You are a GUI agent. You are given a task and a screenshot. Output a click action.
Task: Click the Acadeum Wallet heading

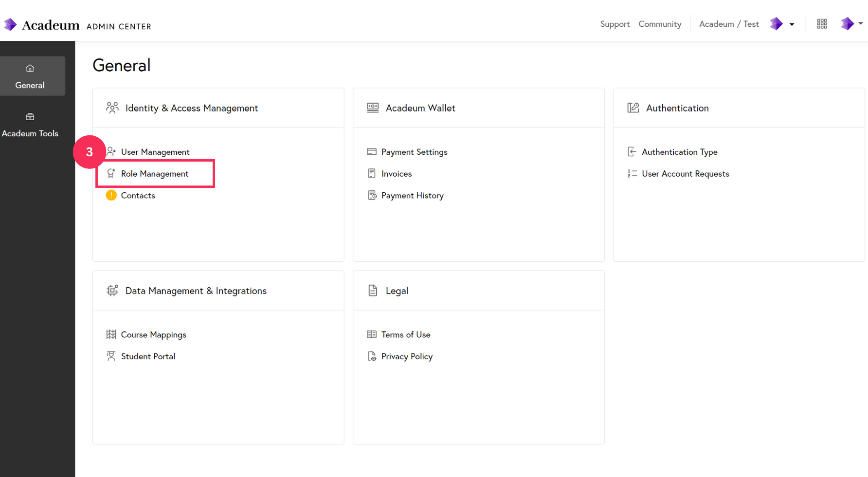(x=420, y=108)
